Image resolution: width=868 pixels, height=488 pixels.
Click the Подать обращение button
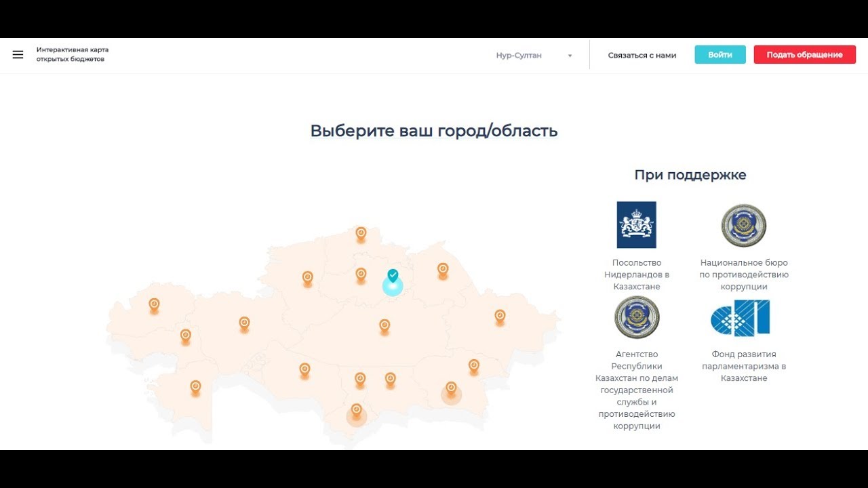(x=805, y=55)
